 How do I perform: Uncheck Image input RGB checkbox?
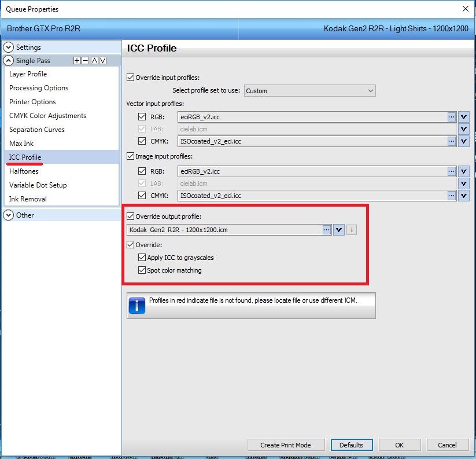pyautogui.click(x=142, y=171)
